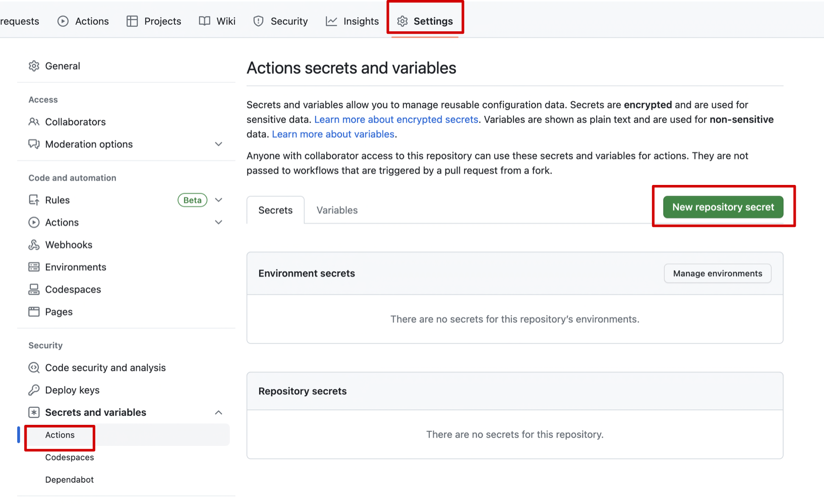Viewport: 824px width, 504px height.
Task: Open the Insights tab in repository nav
Action: click(x=352, y=21)
